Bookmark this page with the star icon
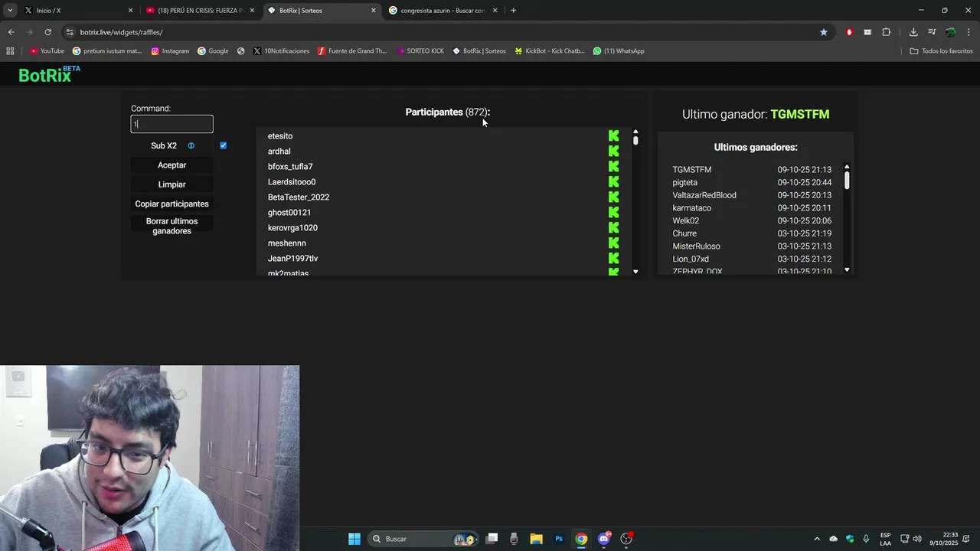This screenshot has height=551, width=980. point(824,32)
